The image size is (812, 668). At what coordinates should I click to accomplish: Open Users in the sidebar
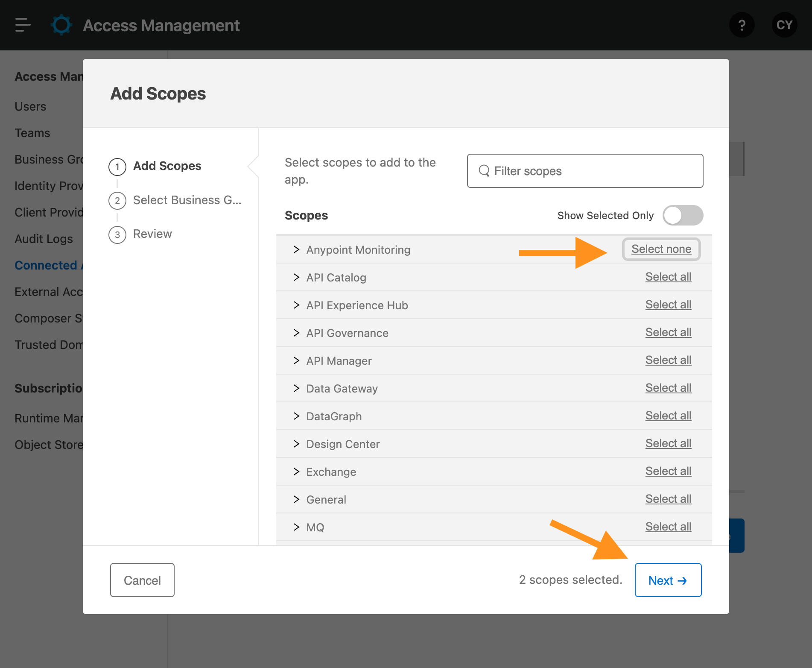pyautogui.click(x=30, y=106)
